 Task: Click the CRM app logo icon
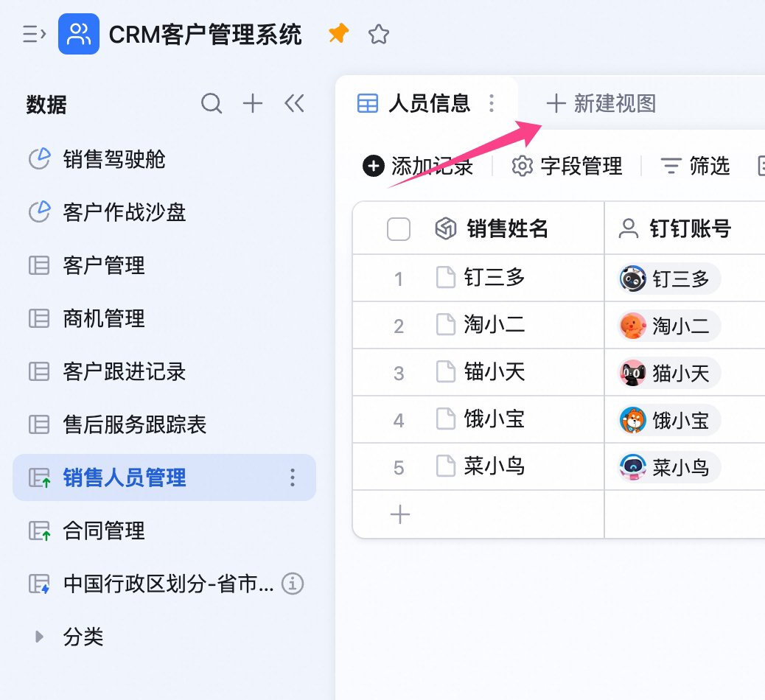[x=79, y=34]
